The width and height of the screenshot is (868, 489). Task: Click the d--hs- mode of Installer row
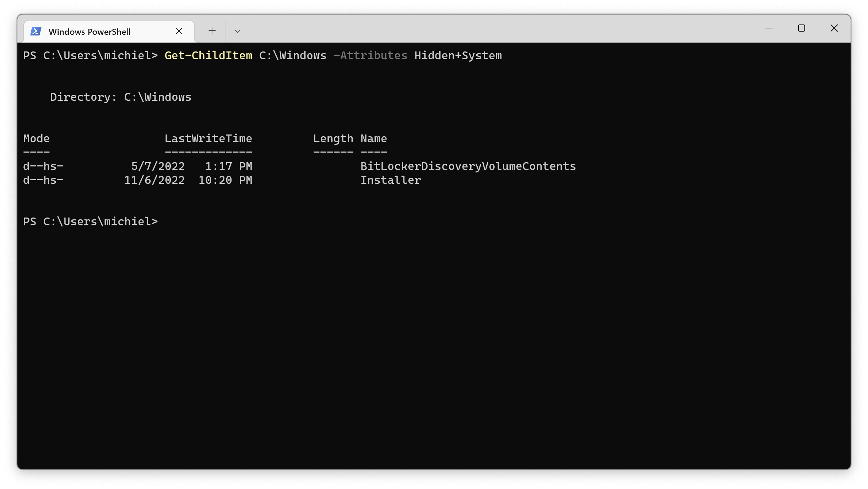tap(43, 180)
